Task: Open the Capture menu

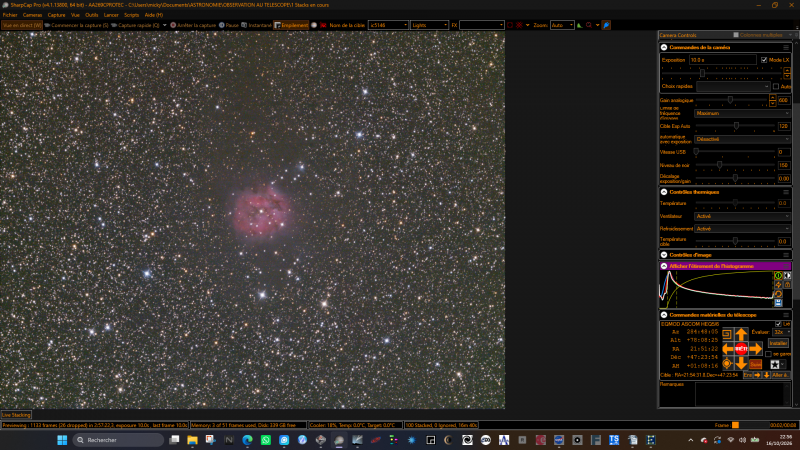Action: (x=57, y=15)
